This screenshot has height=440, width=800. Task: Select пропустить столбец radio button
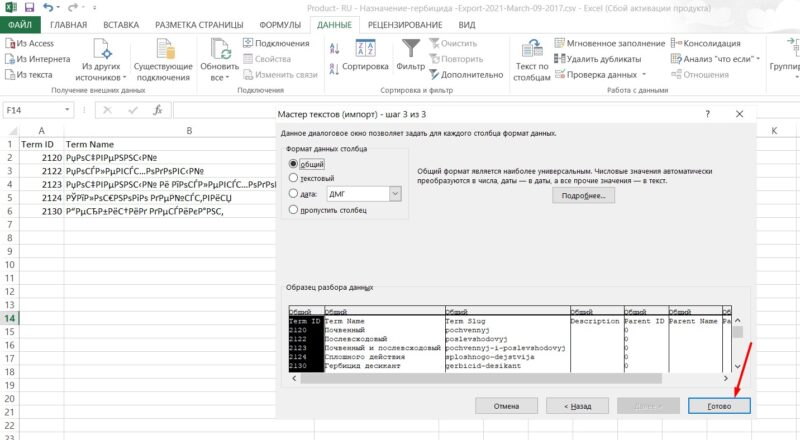(293, 210)
